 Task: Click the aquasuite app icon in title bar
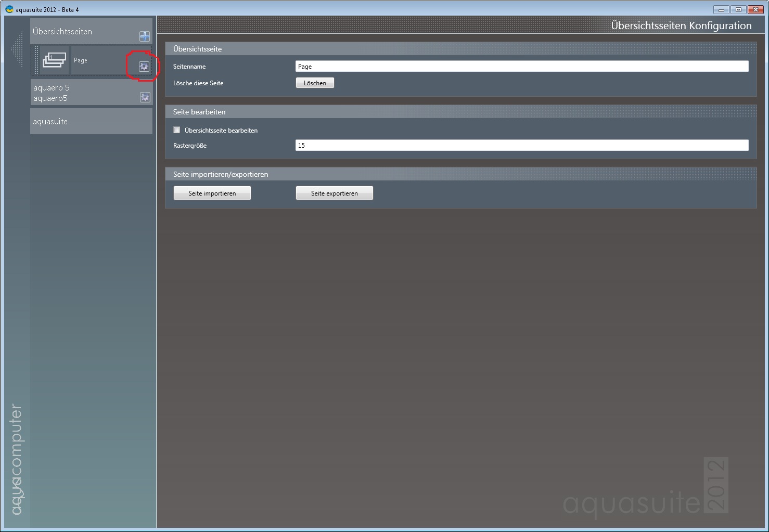click(x=9, y=9)
